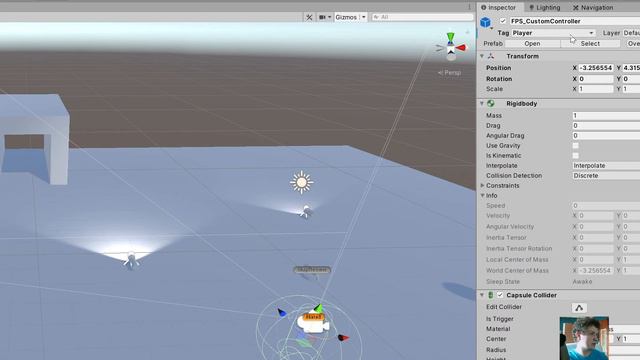Click the Prefab Overrides button
Image resolution: width=640 pixels, height=360 pixels.
point(633,44)
